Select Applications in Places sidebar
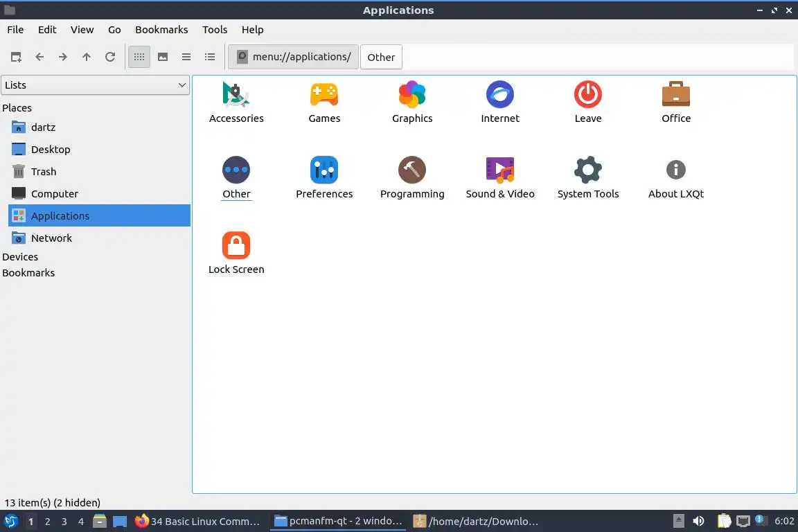The width and height of the screenshot is (798, 532). pos(99,216)
